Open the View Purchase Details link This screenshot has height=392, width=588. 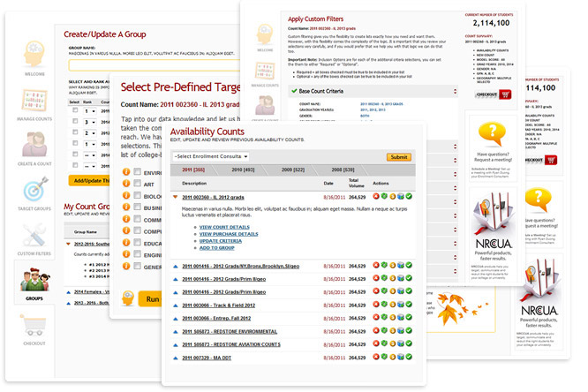(x=229, y=234)
